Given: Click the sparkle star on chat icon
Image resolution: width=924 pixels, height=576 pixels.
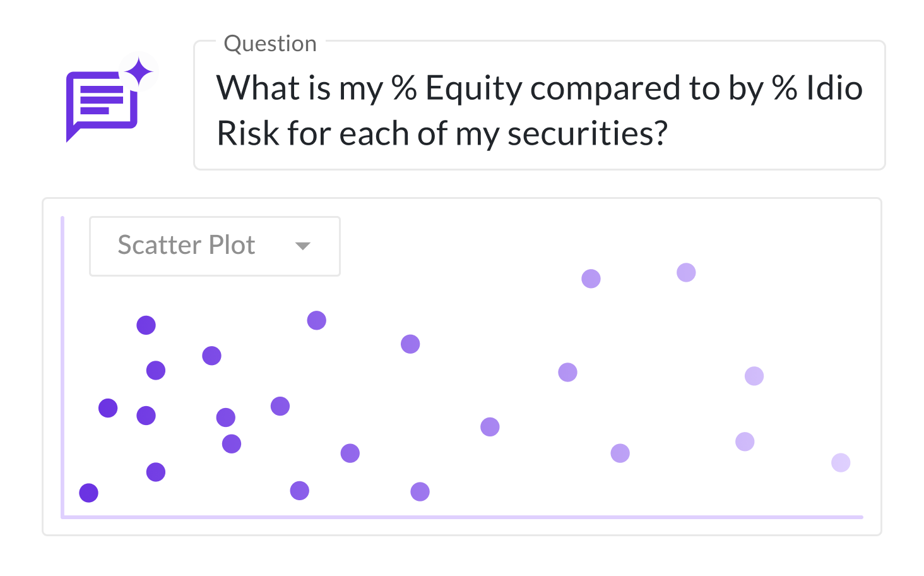Looking at the screenshot, I should (139, 73).
